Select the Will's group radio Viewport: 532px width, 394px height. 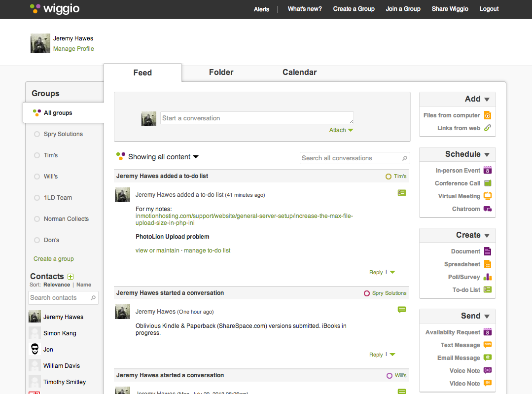tap(37, 177)
